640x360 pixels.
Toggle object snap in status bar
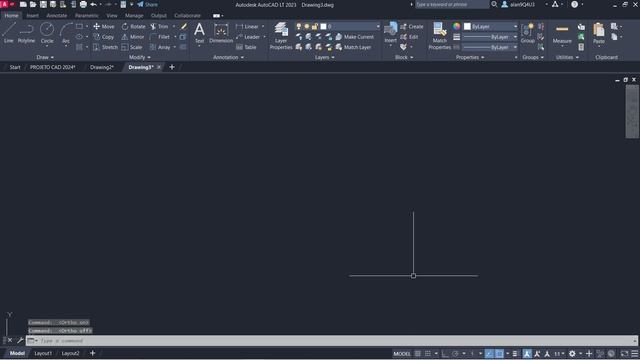click(499, 353)
